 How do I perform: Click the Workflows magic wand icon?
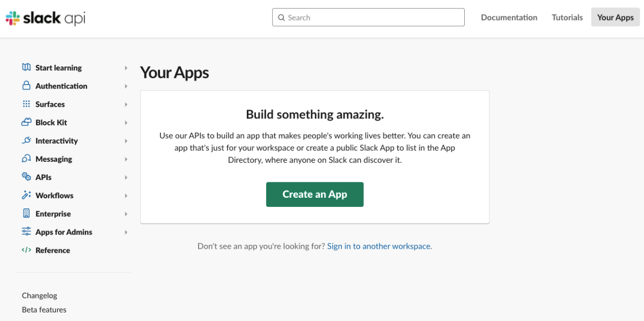26,195
